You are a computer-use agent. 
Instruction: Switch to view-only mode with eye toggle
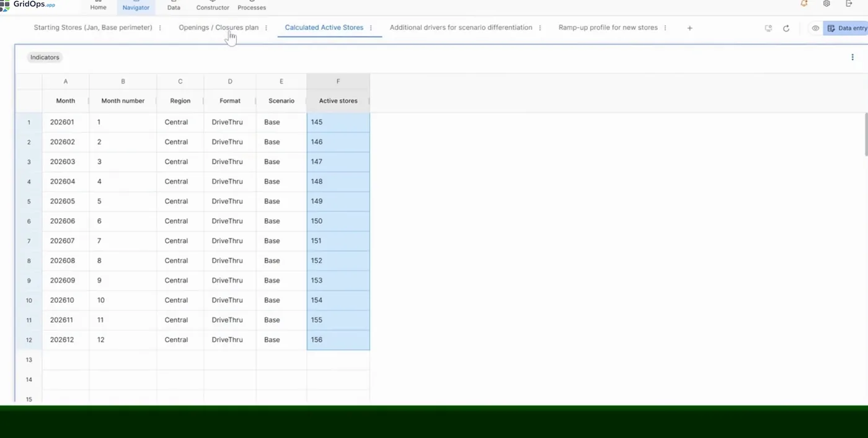coord(815,28)
